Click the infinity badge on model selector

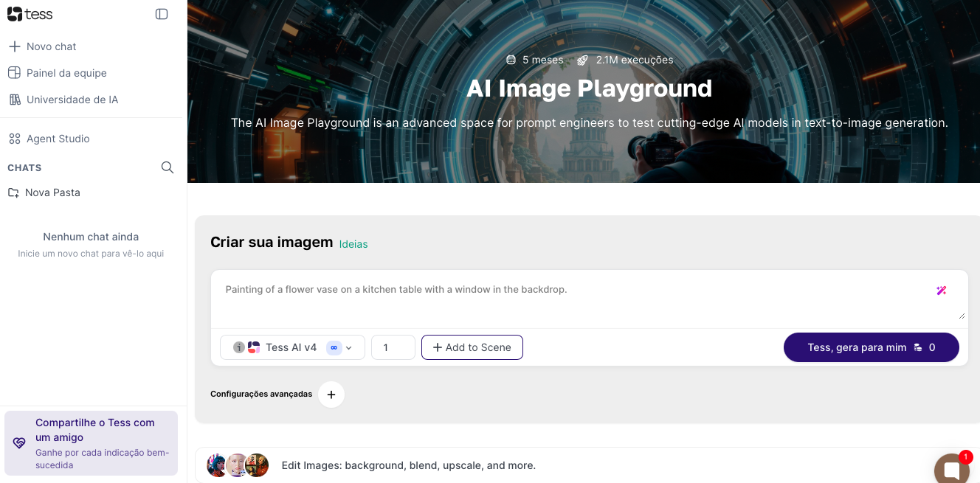tap(334, 347)
